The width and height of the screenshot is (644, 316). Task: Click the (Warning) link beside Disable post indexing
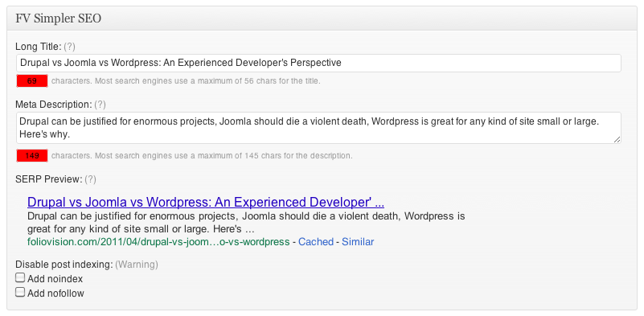tap(137, 265)
